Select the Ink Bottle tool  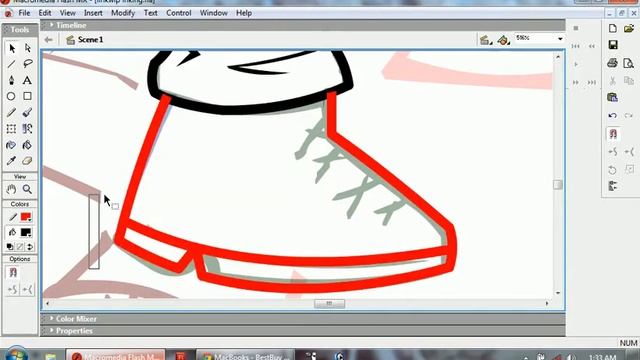11,145
